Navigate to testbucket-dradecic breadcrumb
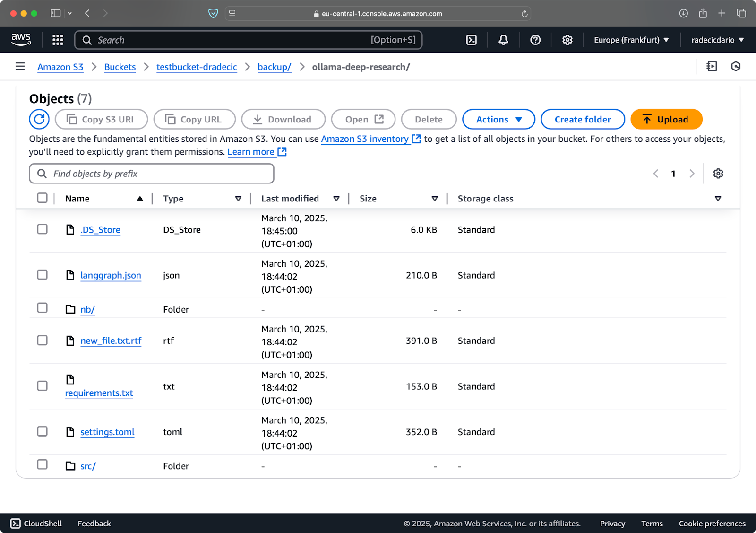Image resolution: width=756 pixels, height=533 pixels. pyautogui.click(x=197, y=67)
